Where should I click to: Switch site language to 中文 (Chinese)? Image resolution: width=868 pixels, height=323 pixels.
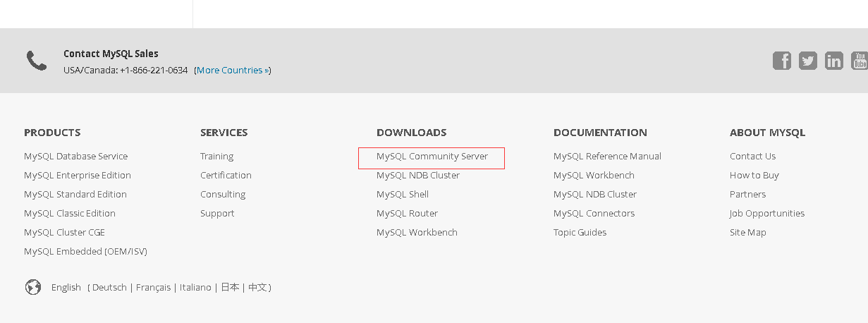257,288
